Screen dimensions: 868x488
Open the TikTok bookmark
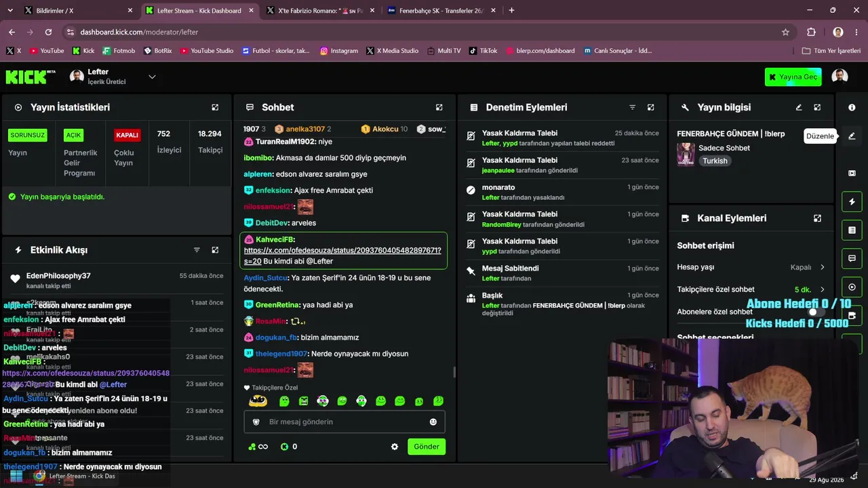[x=483, y=51]
